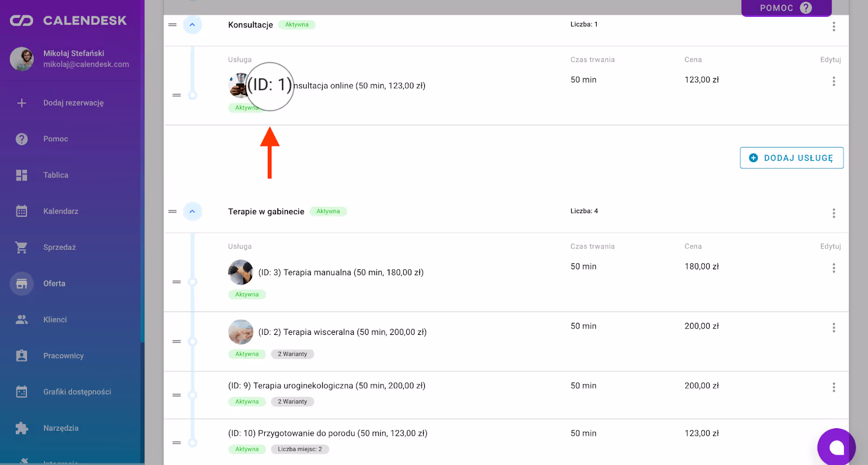Image resolution: width=868 pixels, height=465 pixels.
Task: Click the Tablica dashboard icon
Action: pos(22,175)
